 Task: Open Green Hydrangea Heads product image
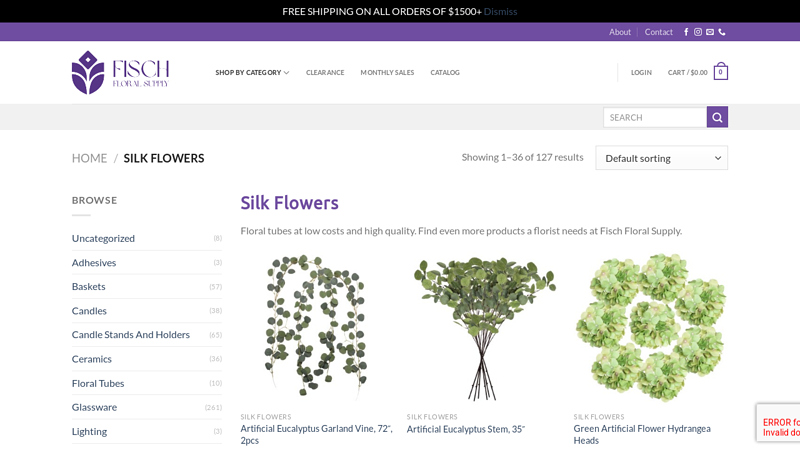click(651, 327)
